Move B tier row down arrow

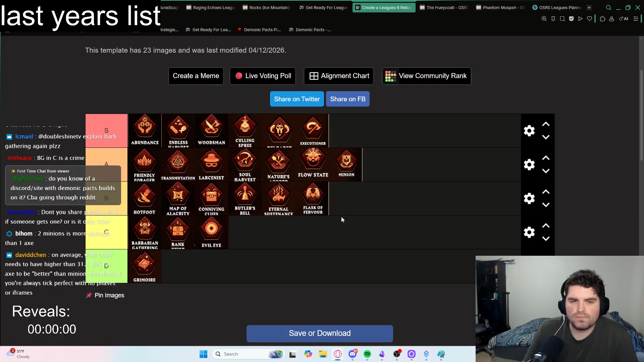pos(546,205)
